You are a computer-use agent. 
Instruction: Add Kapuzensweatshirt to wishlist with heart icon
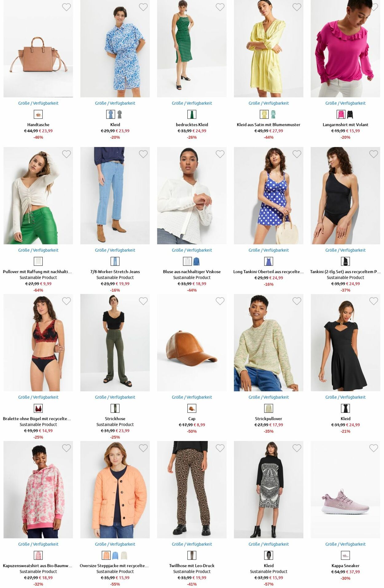click(66, 448)
